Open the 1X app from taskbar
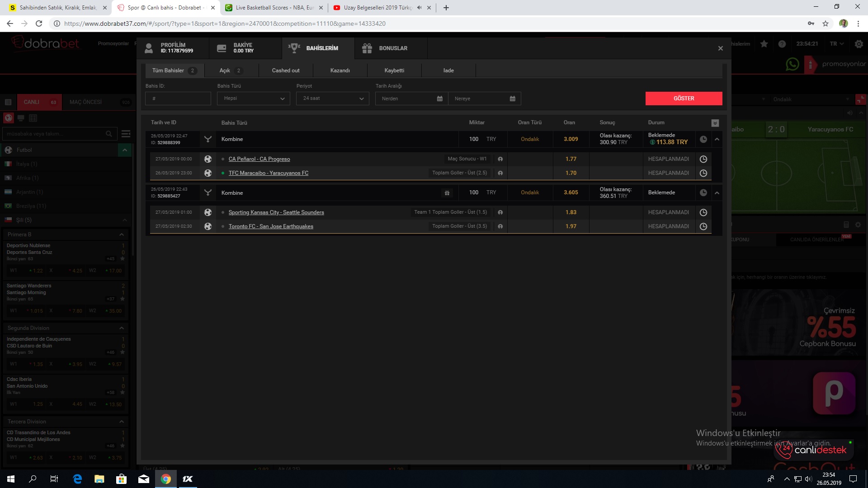Image resolution: width=868 pixels, height=488 pixels. click(x=188, y=479)
